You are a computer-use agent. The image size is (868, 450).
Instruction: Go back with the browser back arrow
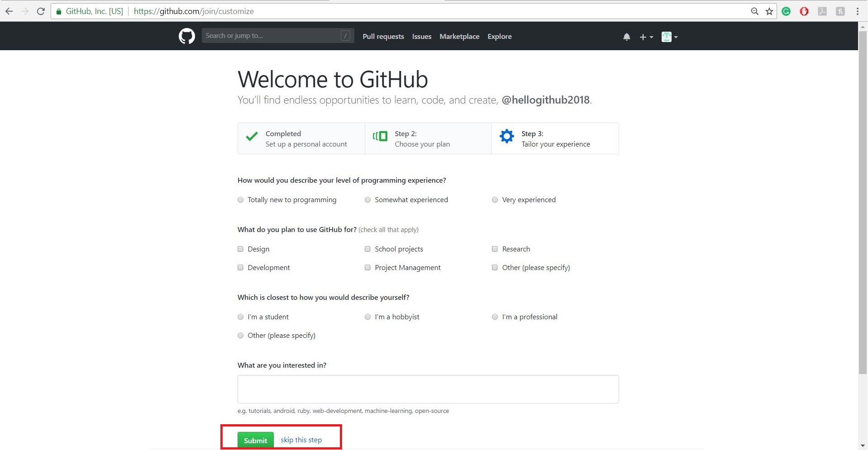point(9,11)
